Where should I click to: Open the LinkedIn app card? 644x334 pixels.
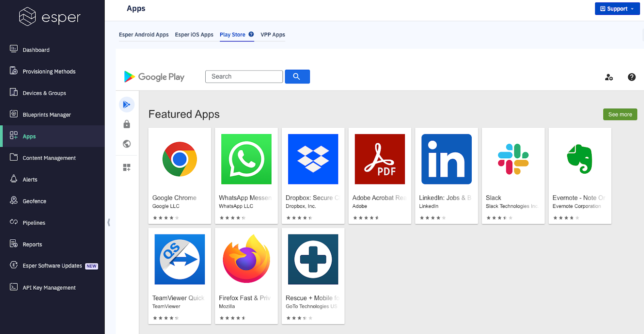(446, 176)
